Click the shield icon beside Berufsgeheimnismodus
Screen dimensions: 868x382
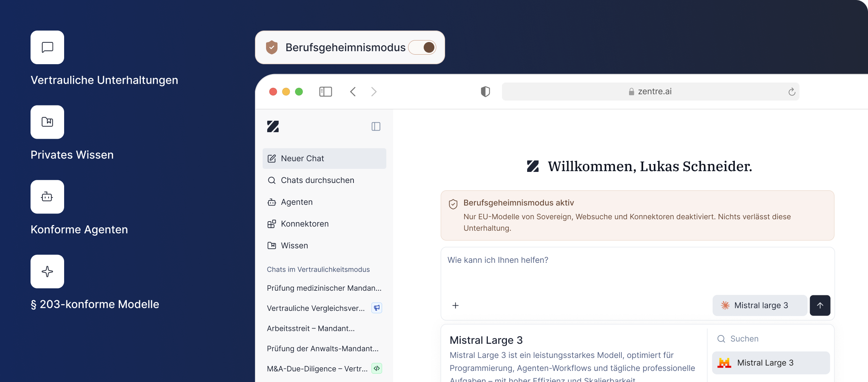pos(271,47)
